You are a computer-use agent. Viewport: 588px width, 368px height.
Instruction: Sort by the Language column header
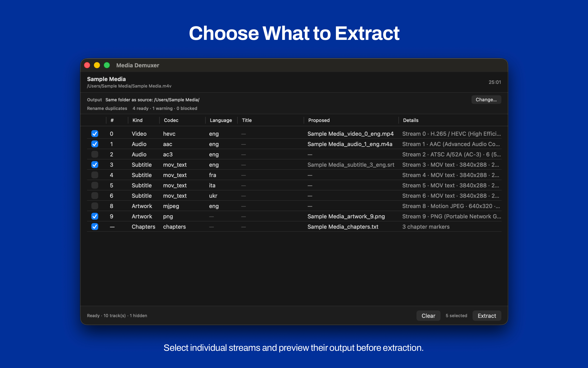click(x=221, y=120)
